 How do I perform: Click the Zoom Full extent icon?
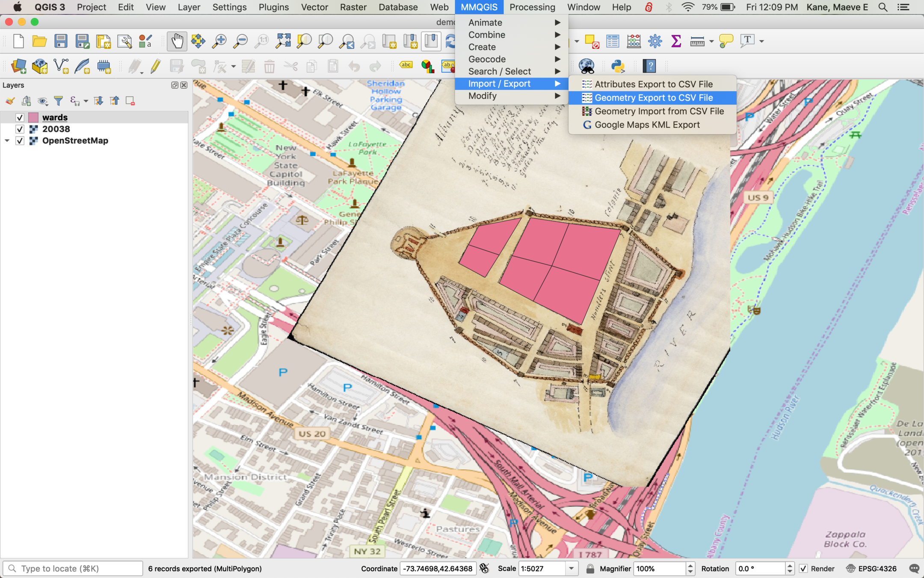pyautogui.click(x=283, y=41)
